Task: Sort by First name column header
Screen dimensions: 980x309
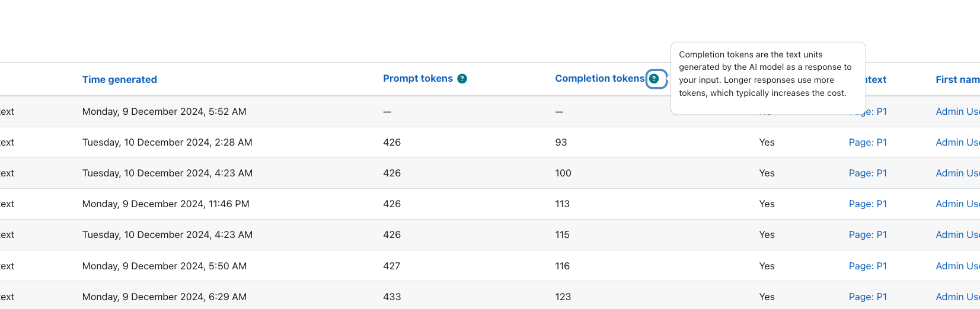Action: (x=957, y=79)
